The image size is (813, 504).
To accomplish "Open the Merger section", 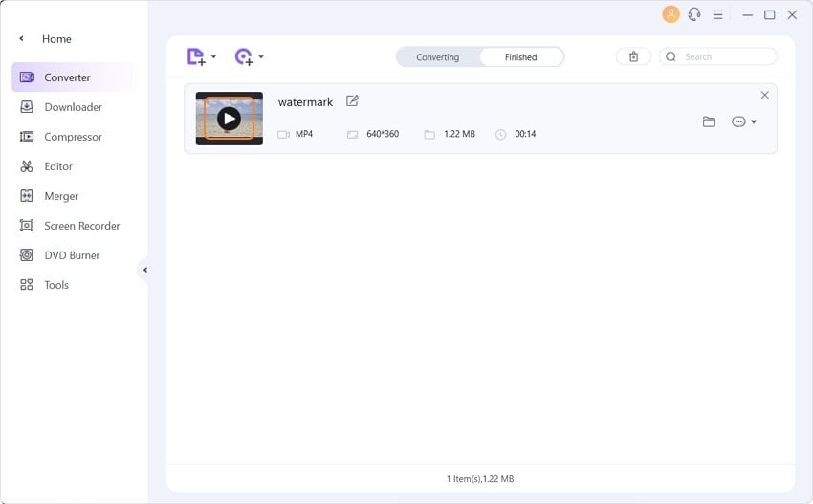I will click(61, 196).
